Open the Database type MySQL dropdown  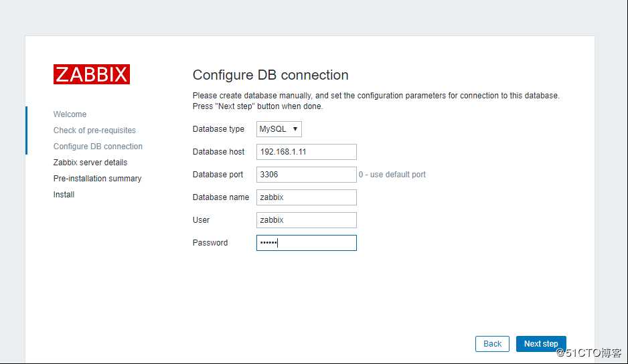pyautogui.click(x=279, y=129)
